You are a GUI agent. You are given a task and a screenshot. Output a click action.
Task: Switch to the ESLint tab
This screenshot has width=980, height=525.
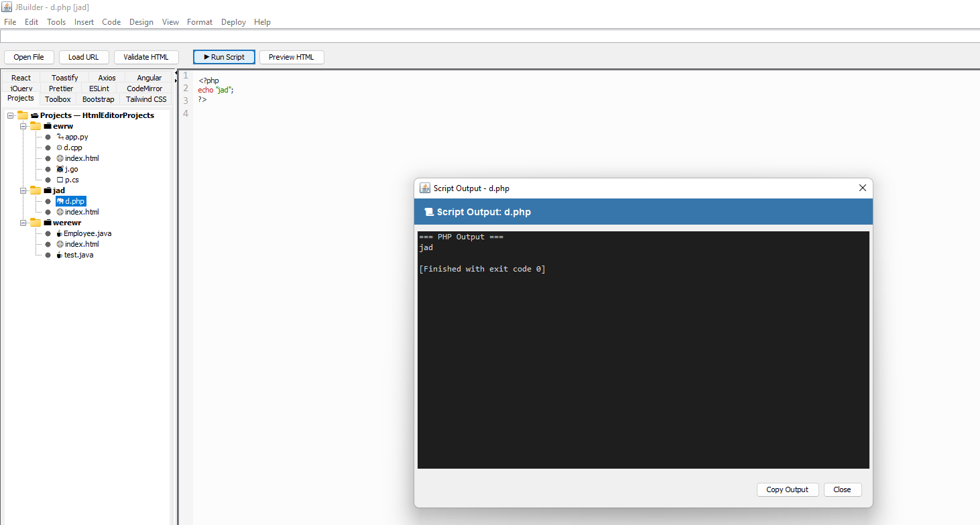coord(99,89)
